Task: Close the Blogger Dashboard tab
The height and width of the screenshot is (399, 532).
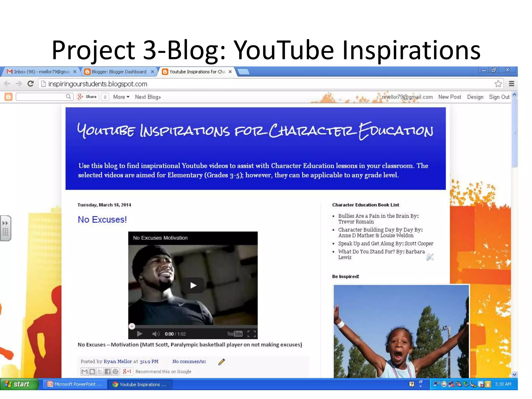Action: (152, 72)
